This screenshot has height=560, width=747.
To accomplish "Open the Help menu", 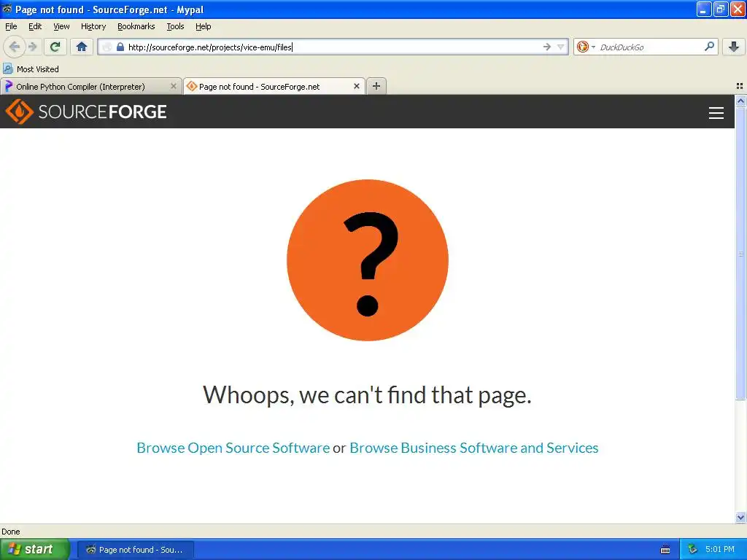I will (x=203, y=26).
